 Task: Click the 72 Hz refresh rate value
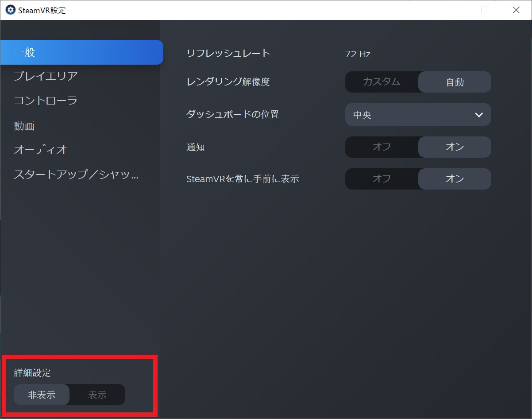358,54
